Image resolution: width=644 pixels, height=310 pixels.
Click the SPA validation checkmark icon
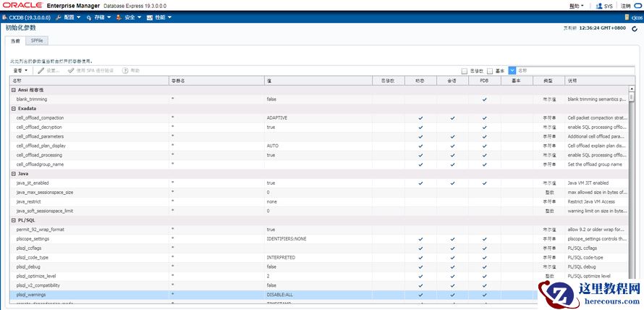click(71, 70)
